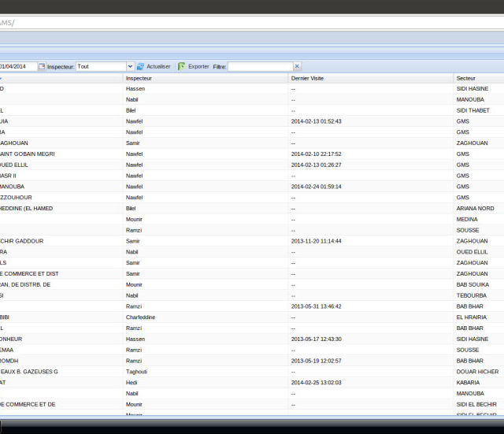Focus the Filtre text input
Screen dimensions: 504x434
[260, 67]
